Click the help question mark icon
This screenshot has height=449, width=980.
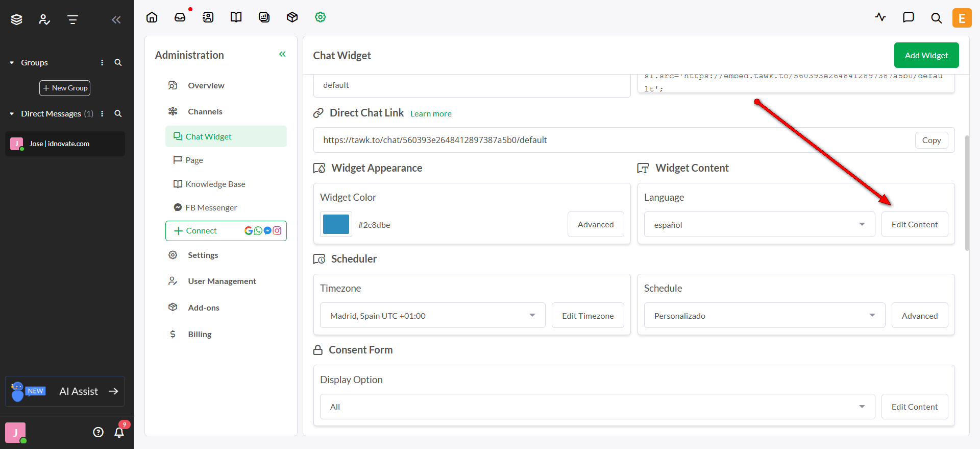(x=99, y=433)
